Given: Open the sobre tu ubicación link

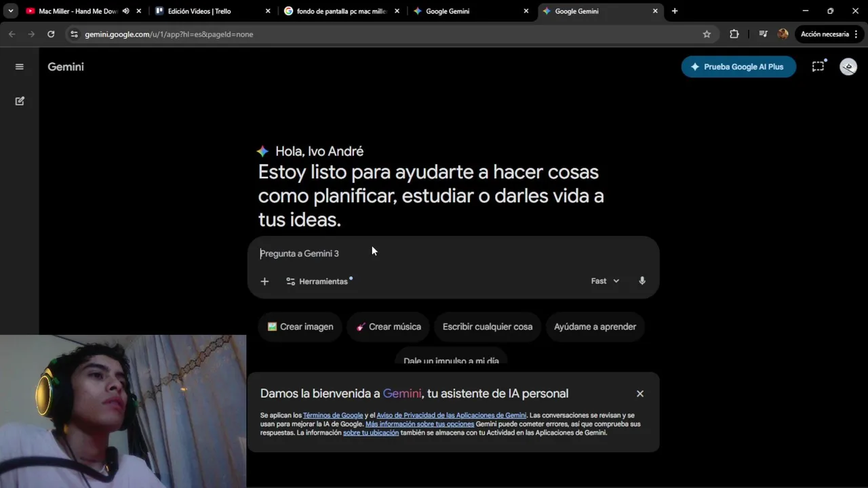Looking at the screenshot, I should pos(371,433).
